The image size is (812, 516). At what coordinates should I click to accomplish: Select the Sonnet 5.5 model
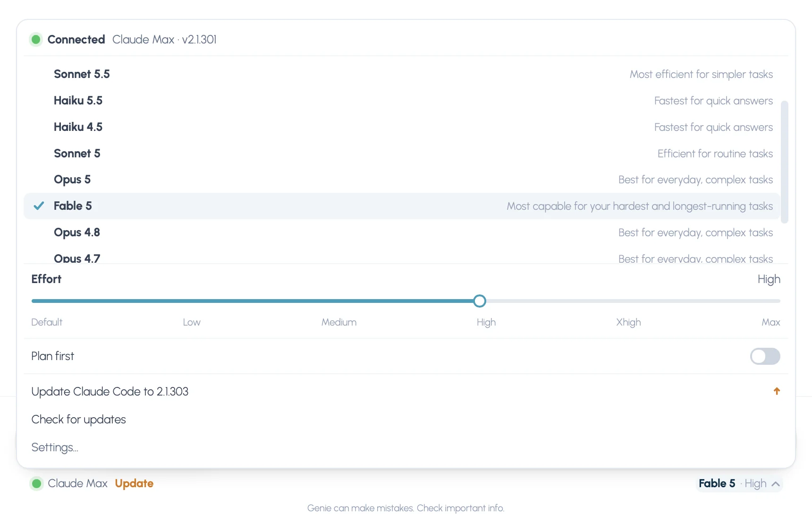pos(401,74)
